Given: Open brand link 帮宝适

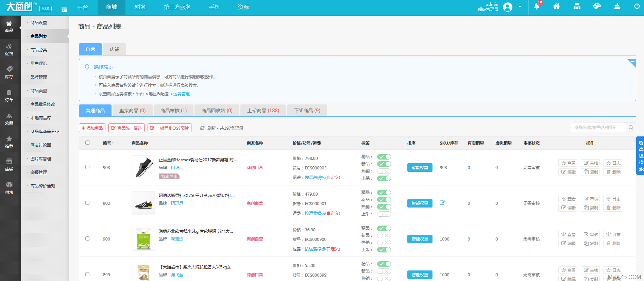Looking at the screenshot, I should (177, 239).
